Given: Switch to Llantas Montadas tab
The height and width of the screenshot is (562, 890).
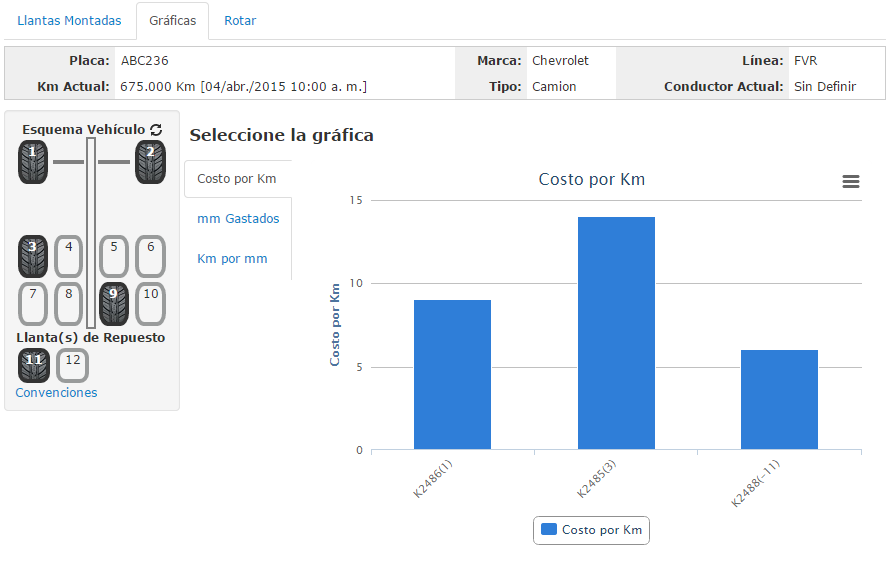Looking at the screenshot, I should click(70, 21).
